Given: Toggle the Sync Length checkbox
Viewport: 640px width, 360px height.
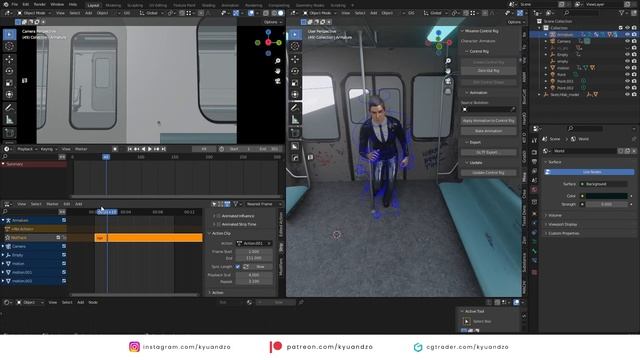Looking at the screenshot, I should coord(238,267).
